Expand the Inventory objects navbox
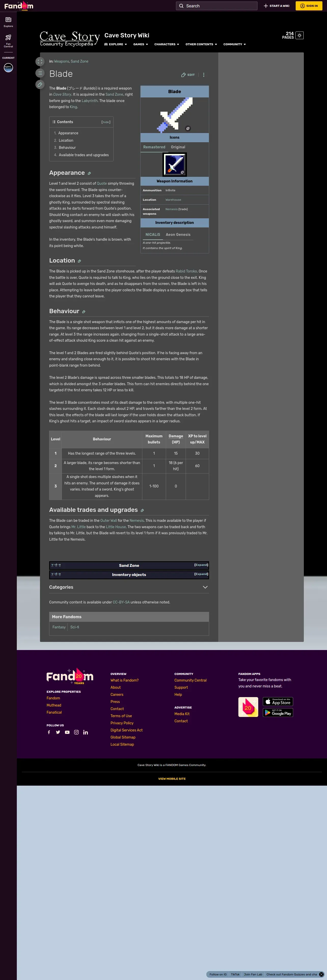Screen dimensions: 327x980 tap(201, 574)
